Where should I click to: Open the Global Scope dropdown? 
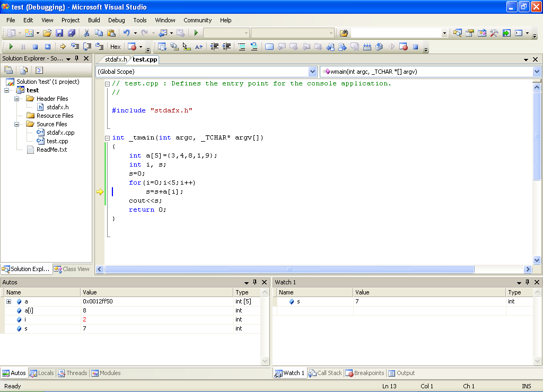click(x=312, y=72)
